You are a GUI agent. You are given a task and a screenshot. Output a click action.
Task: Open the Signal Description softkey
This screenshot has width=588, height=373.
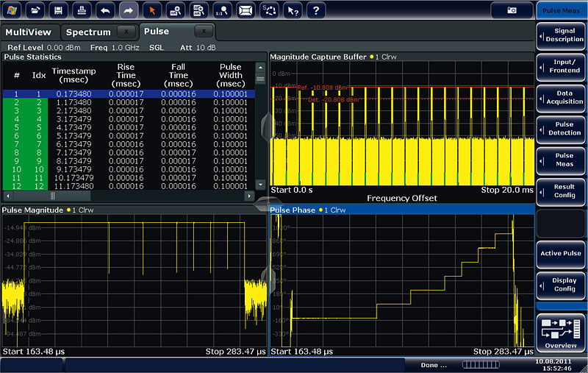561,35
